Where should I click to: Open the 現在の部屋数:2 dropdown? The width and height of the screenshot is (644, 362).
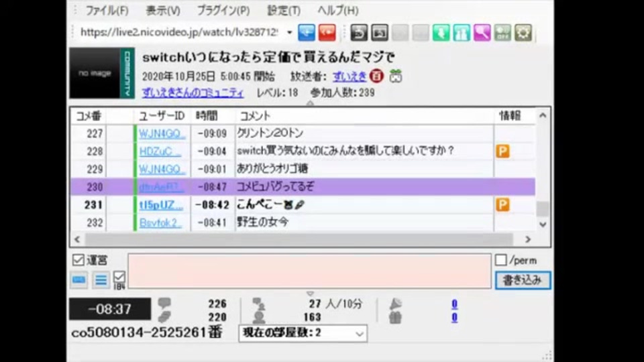point(303,333)
